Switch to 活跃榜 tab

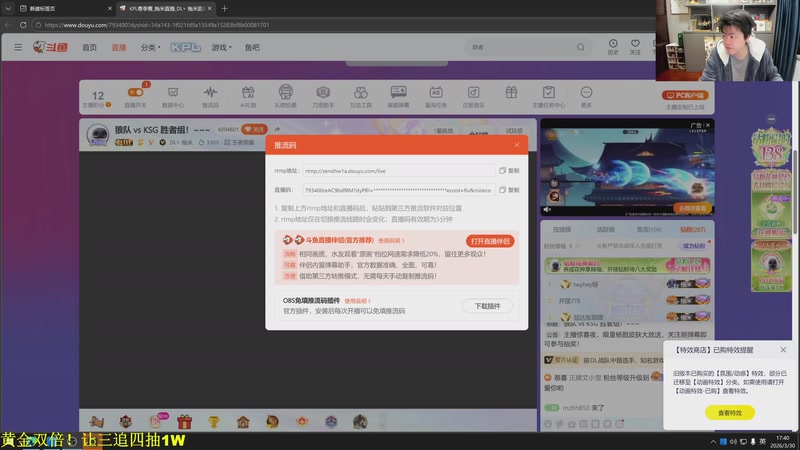pyautogui.click(x=606, y=230)
